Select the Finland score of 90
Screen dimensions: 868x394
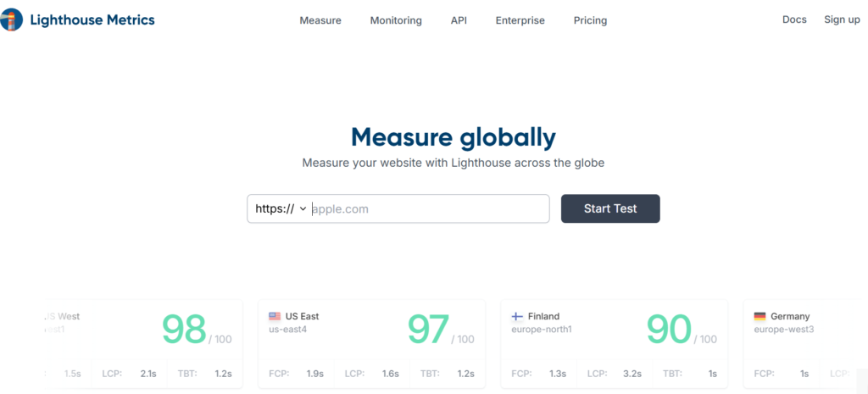[x=669, y=329]
